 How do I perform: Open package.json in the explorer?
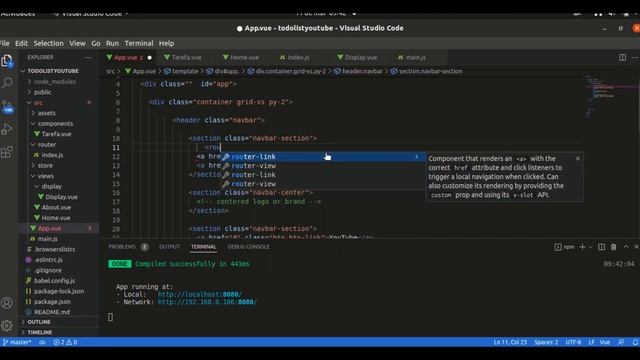(52, 302)
